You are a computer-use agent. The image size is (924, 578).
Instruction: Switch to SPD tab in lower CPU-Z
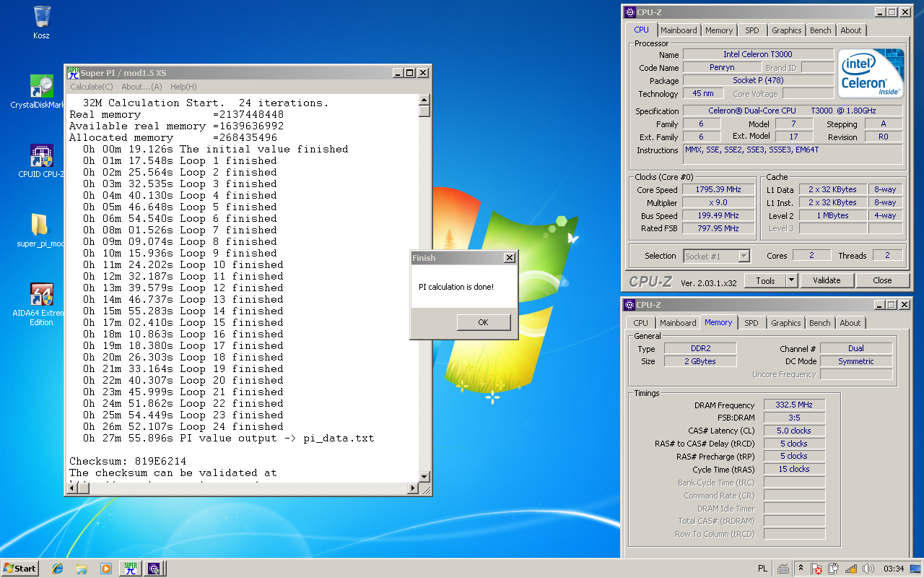click(x=751, y=323)
